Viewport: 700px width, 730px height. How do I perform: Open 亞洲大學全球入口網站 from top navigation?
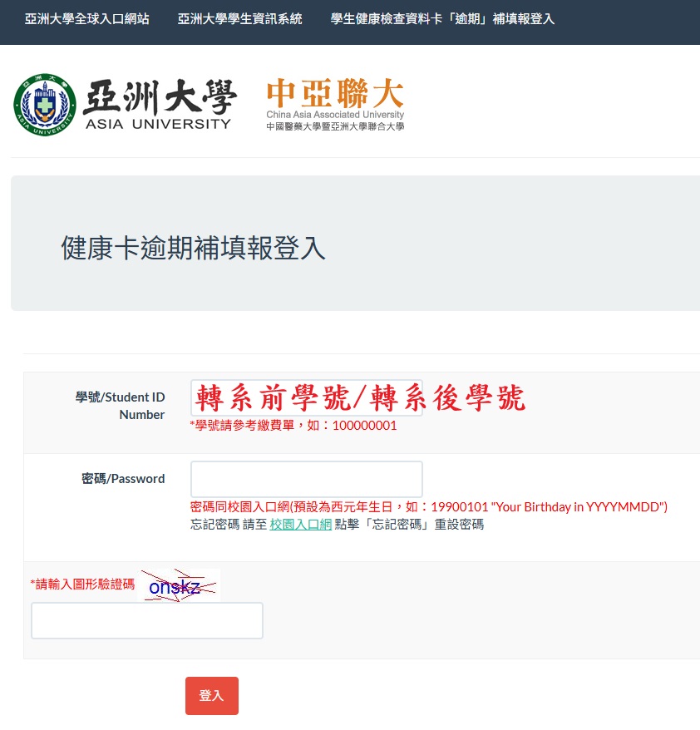click(x=86, y=17)
